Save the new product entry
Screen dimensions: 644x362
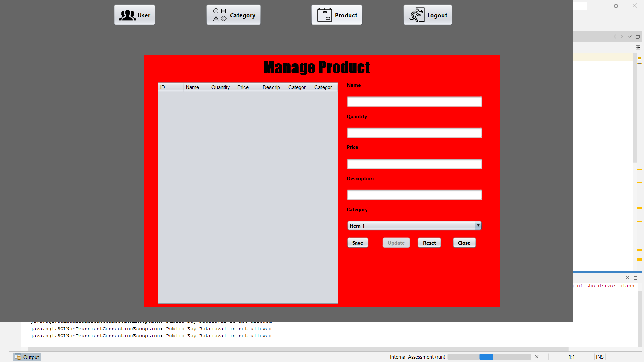tap(357, 242)
